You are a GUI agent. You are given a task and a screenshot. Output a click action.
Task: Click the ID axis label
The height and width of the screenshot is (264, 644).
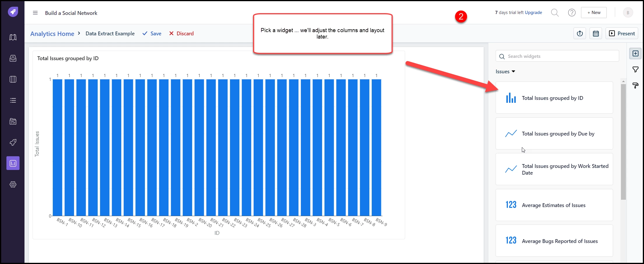217,233
